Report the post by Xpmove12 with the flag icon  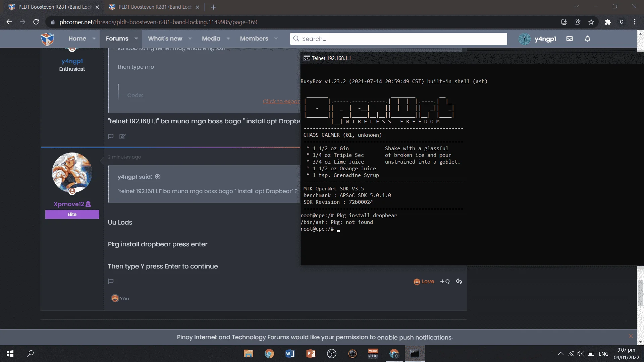pos(111,281)
